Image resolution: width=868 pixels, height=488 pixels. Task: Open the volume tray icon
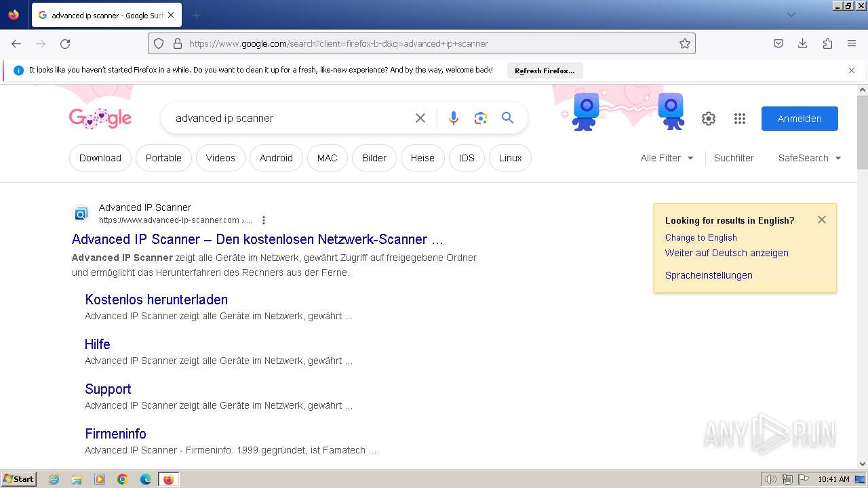[x=770, y=479]
